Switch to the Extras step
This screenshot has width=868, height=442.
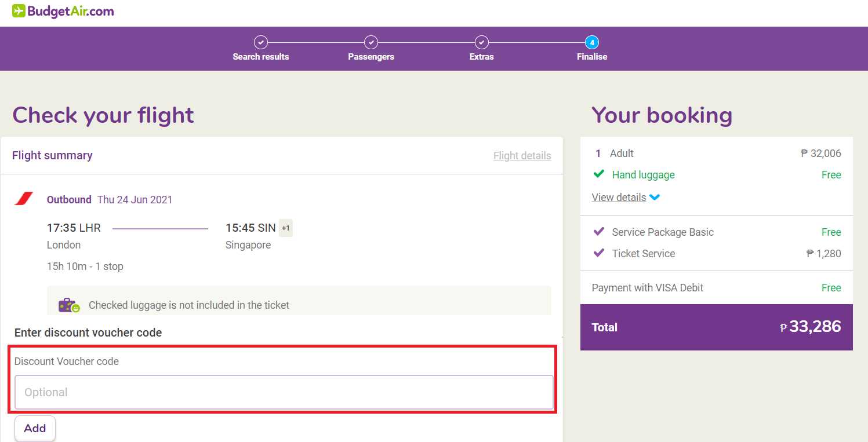tap(481, 56)
